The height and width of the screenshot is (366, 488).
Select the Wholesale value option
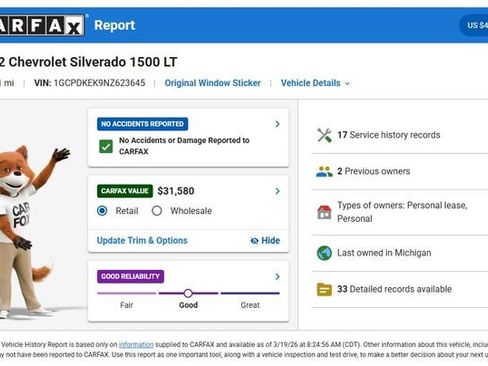coord(157,211)
